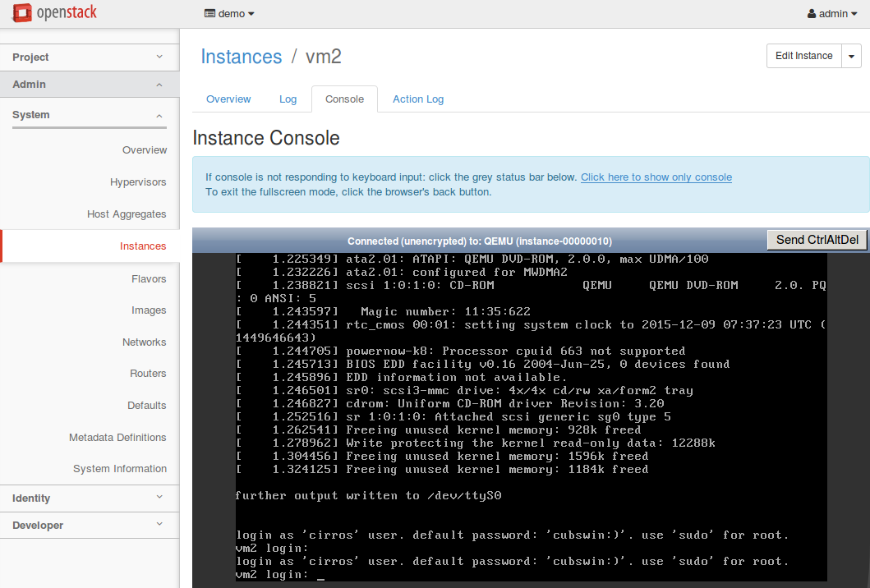The height and width of the screenshot is (588, 870).
Task: Select Hypervisors in the sidebar
Action: click(138, 182)
